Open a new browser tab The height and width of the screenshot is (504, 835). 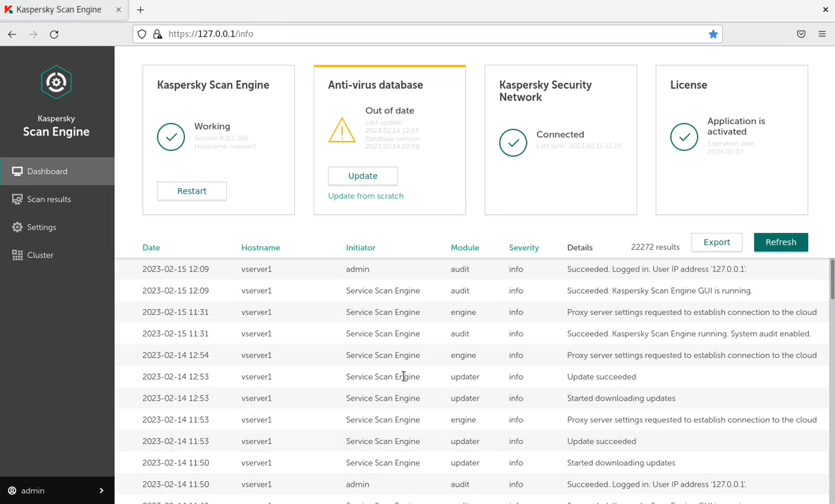140,10
